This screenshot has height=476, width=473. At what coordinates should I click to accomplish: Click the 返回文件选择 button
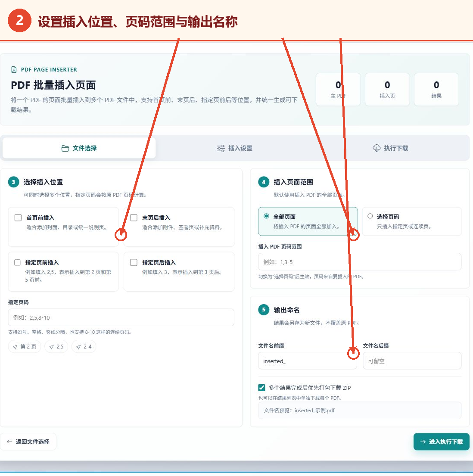tap(28, 442)
